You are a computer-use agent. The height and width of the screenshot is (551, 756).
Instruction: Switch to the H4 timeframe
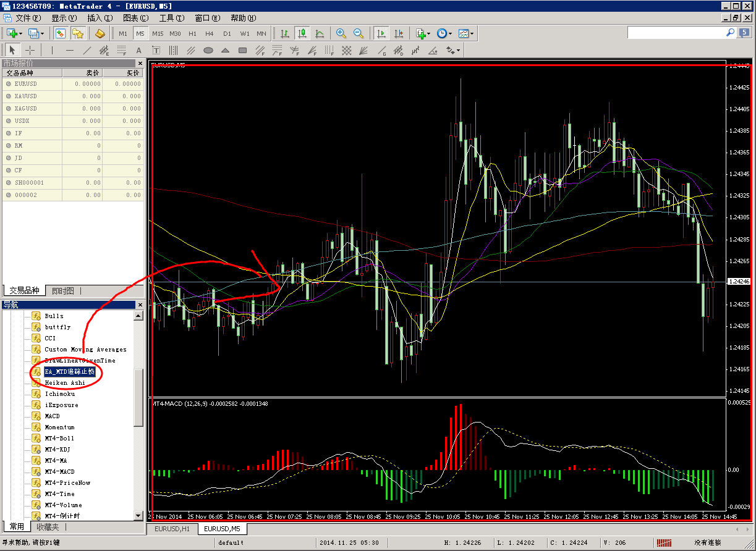click(x=210, y=33)
